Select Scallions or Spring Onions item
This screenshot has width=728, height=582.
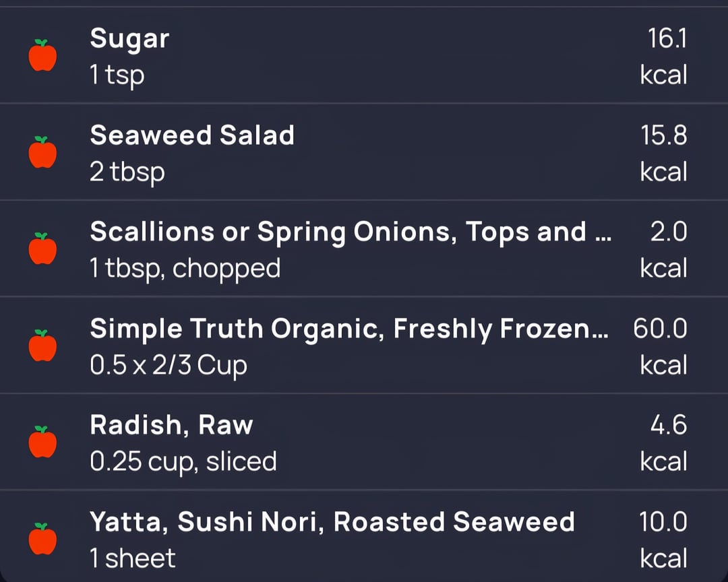coord(351,232)
